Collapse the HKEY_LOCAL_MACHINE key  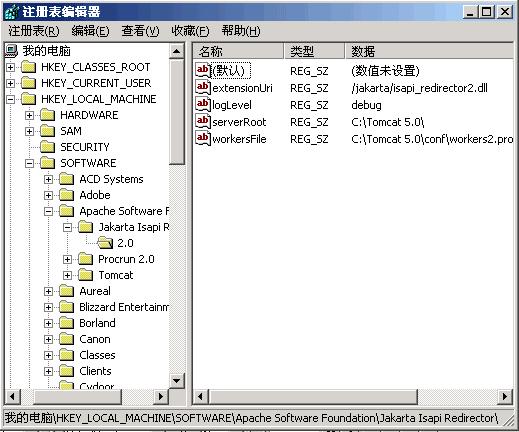pos(10,99)
